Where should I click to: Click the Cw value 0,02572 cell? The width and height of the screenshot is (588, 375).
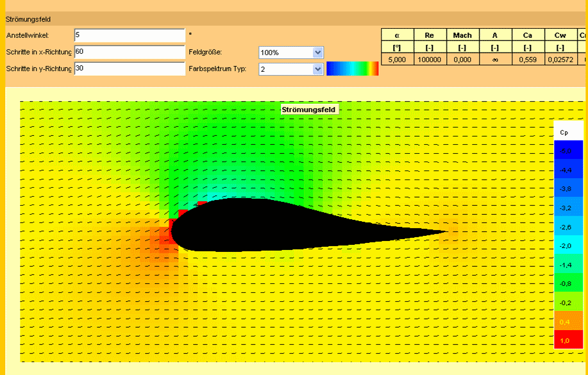click(560, 60)
